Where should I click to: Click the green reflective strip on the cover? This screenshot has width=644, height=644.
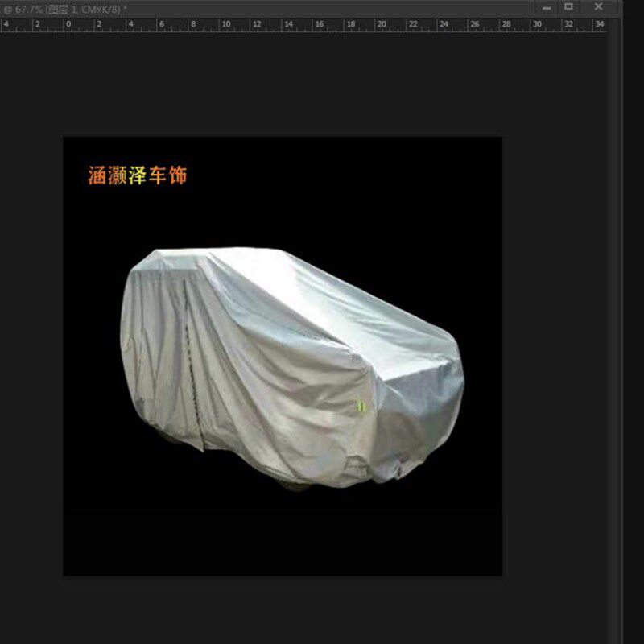[361, 407]
